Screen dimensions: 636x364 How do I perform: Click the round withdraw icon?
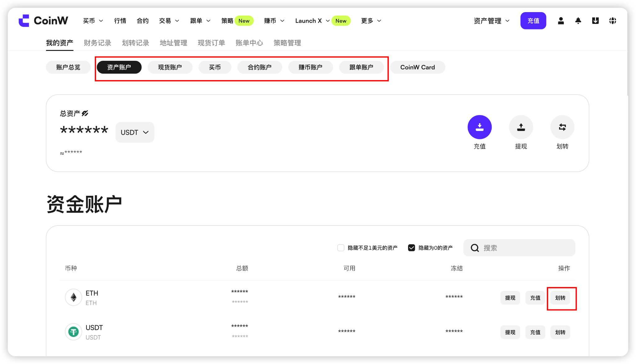[521, 127]
